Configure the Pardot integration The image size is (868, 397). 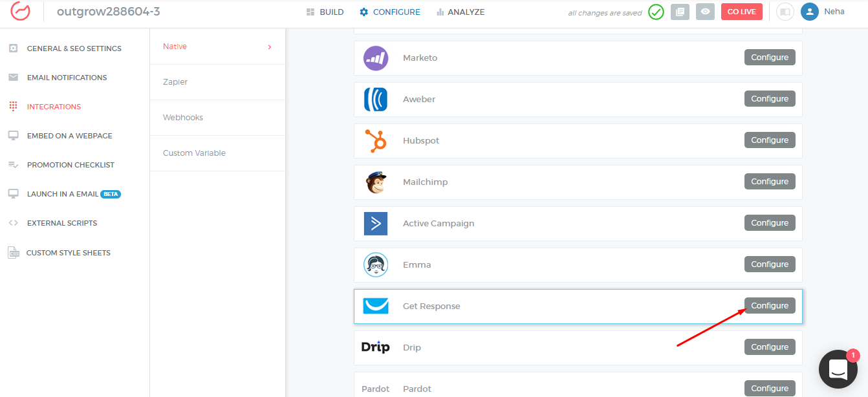pyautogui.click(x=770, y=388)
